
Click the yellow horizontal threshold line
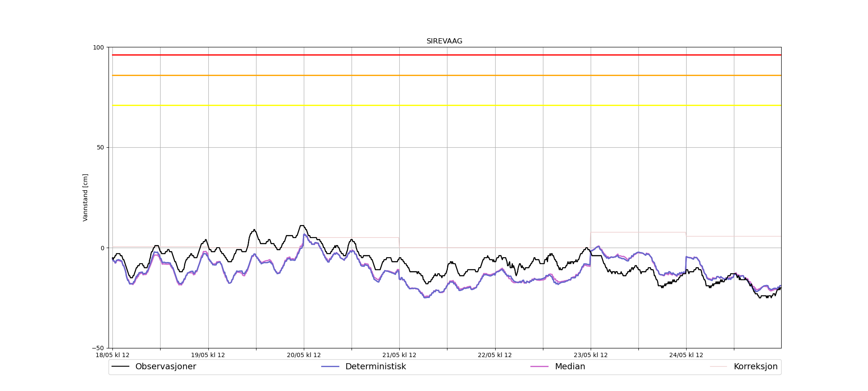(447, 106)
